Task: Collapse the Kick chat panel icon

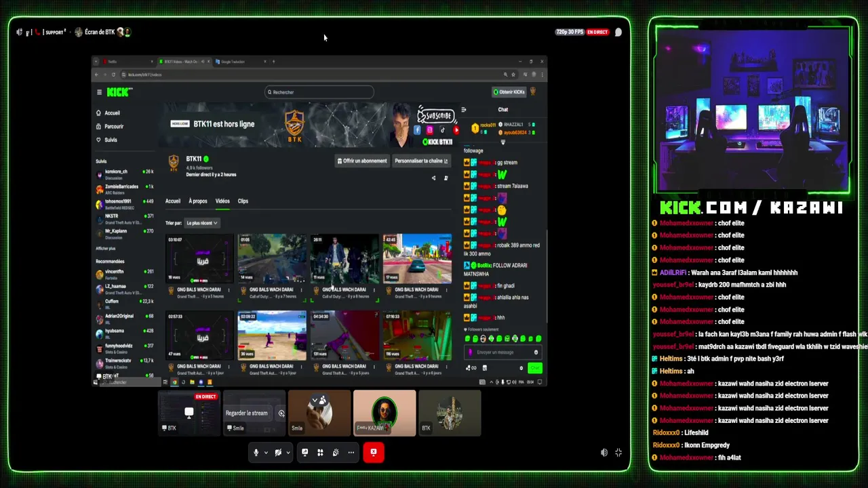Action: [464, 110]
